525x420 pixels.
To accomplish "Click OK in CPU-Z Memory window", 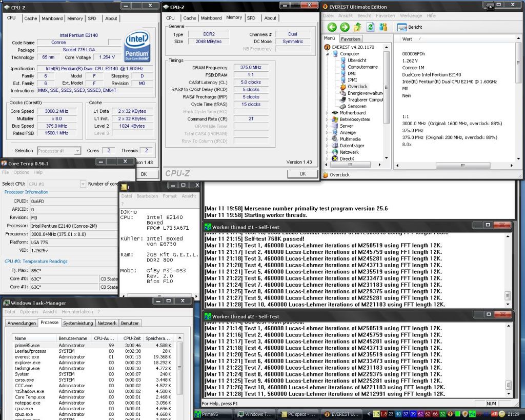I will [x=302, y=174].
